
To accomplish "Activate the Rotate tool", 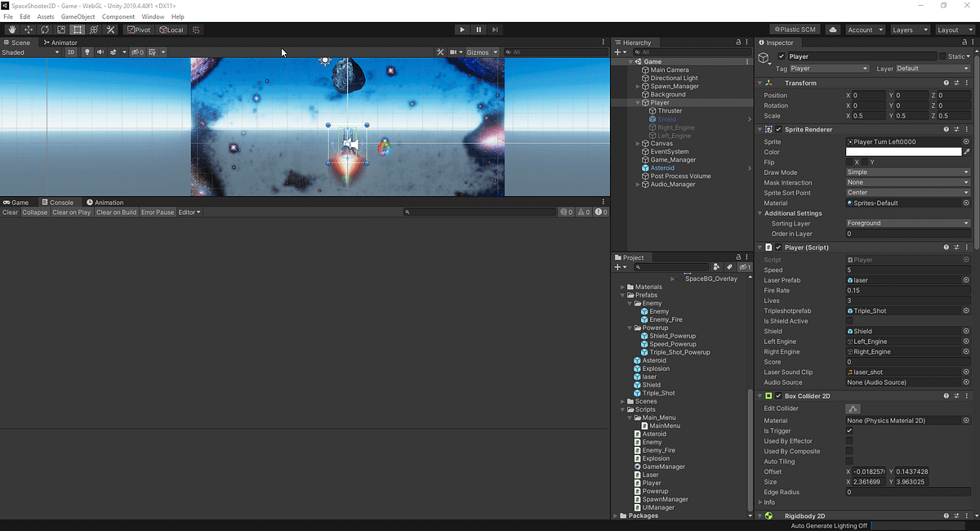I will coord(43,29).
